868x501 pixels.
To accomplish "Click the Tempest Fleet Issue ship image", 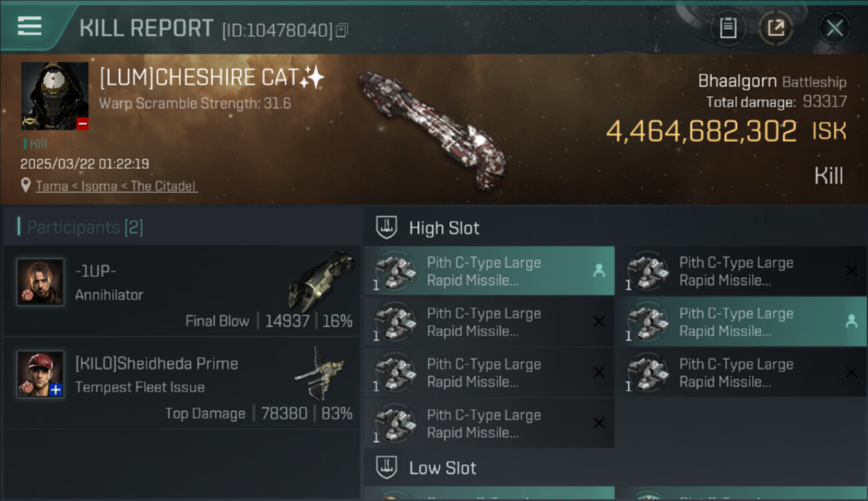I will click(x=320, y=371).
